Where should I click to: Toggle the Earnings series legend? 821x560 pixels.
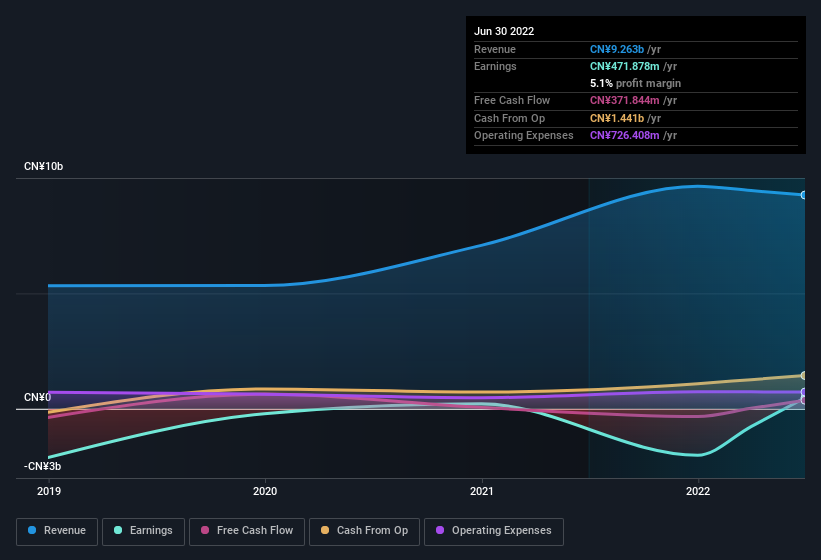point(143,532)
